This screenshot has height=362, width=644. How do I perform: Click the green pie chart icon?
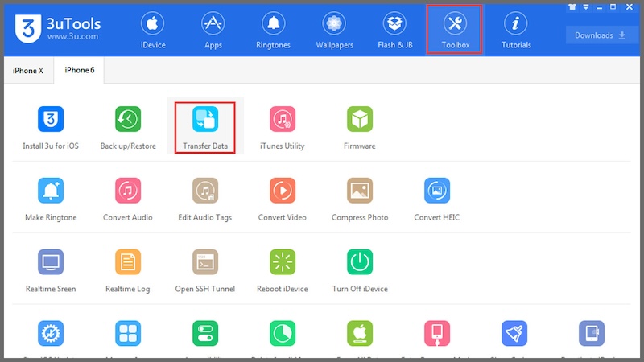[x=283, y=333]
